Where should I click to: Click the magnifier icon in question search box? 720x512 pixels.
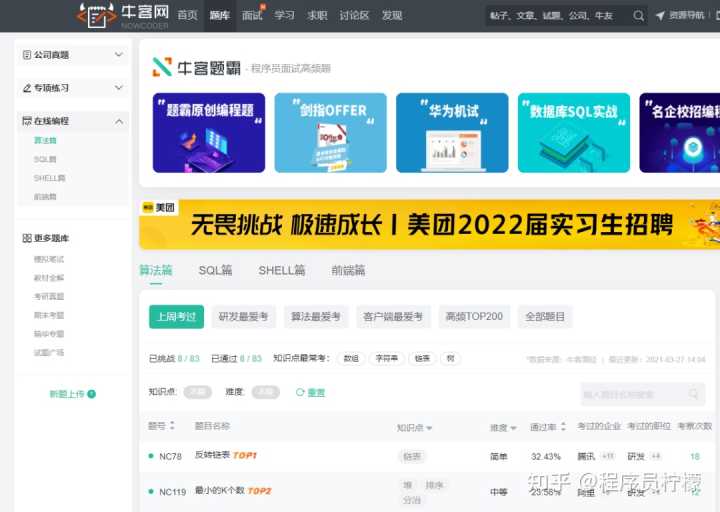693,394
